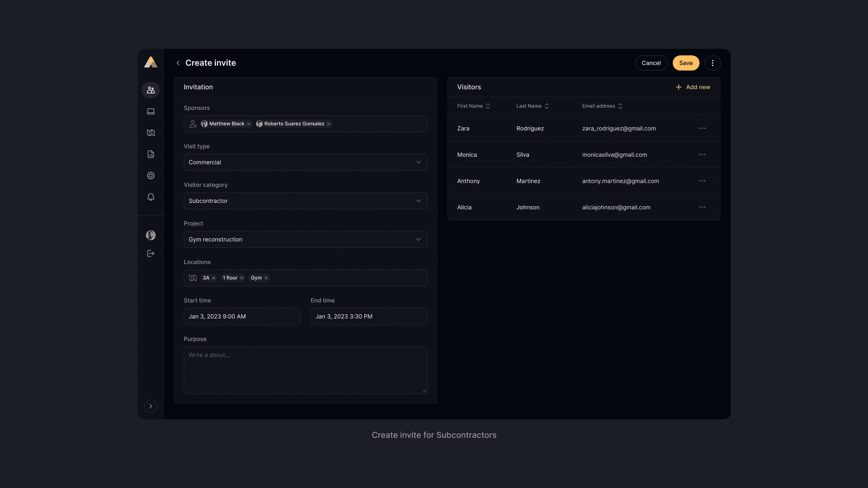Open the notifications bell icon
The image size is (868, 488).
tap(151, 197)
